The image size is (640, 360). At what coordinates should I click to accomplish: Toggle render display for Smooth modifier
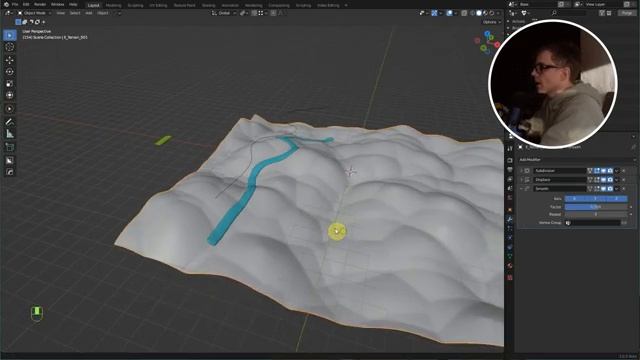610,189
